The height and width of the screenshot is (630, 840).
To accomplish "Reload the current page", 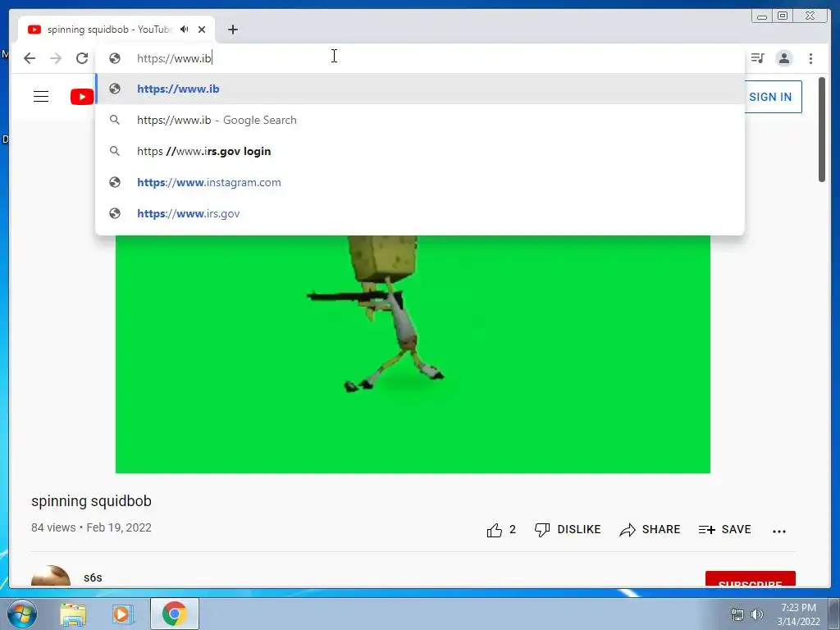I will point(82,58).
